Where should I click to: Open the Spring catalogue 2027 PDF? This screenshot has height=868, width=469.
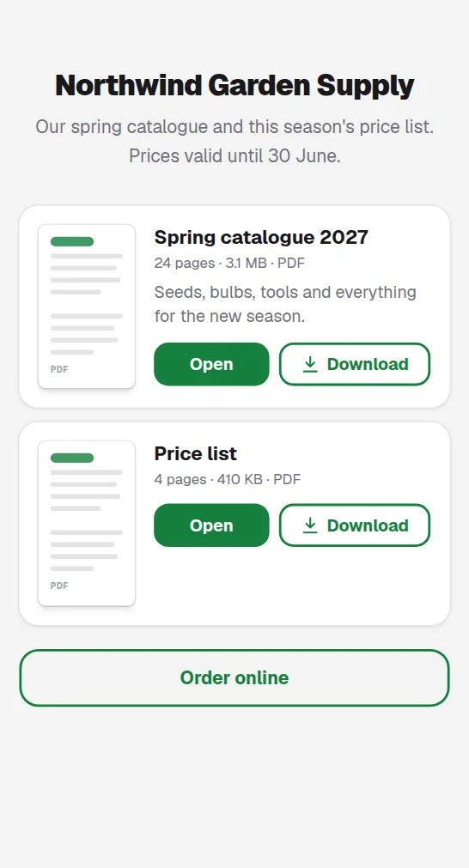coord(211,364)
